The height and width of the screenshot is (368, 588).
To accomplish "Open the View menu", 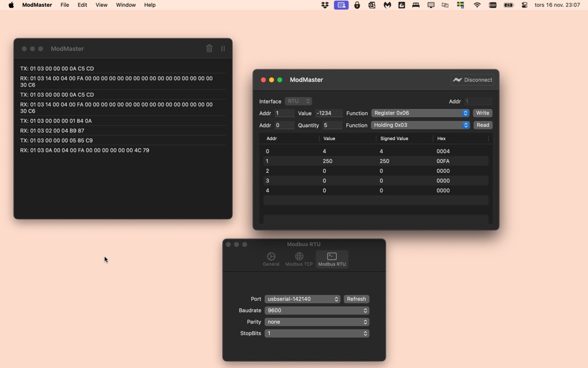I will (102, 5).
